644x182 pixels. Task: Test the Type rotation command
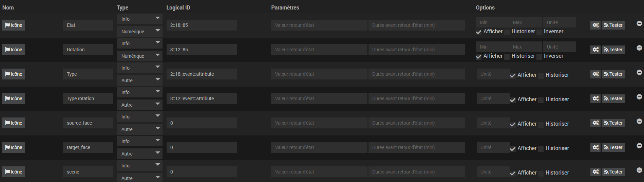pos(613,98)
